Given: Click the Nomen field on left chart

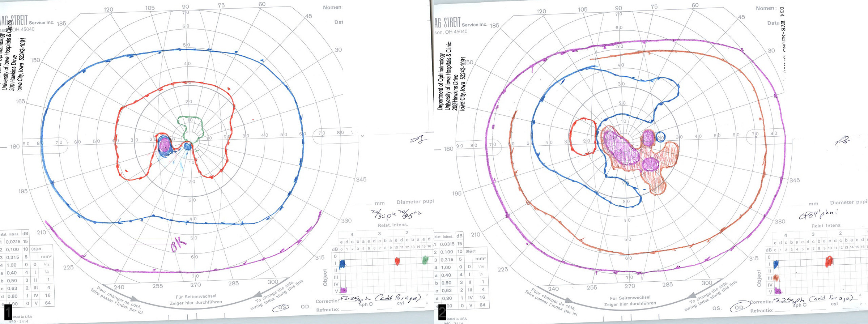Looking at the screenshot, I should tap(333, 7).
